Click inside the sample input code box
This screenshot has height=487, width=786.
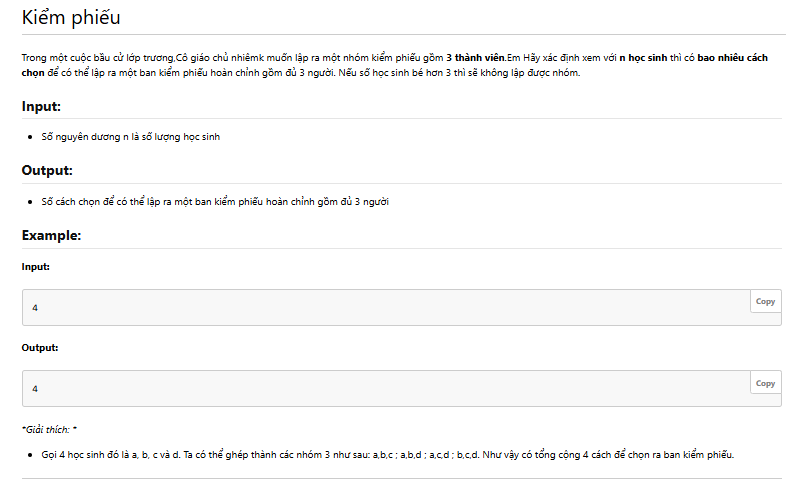(x=386, y=307)
